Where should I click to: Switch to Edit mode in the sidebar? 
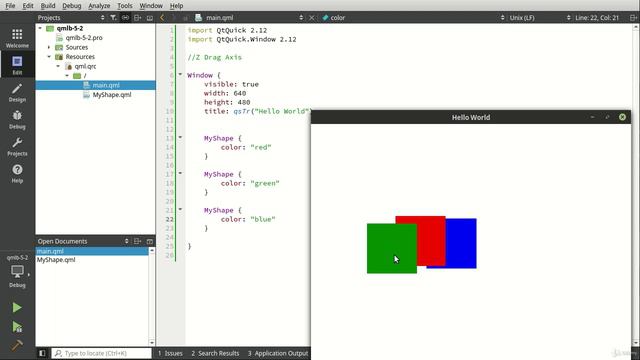(x=17, y=65)
